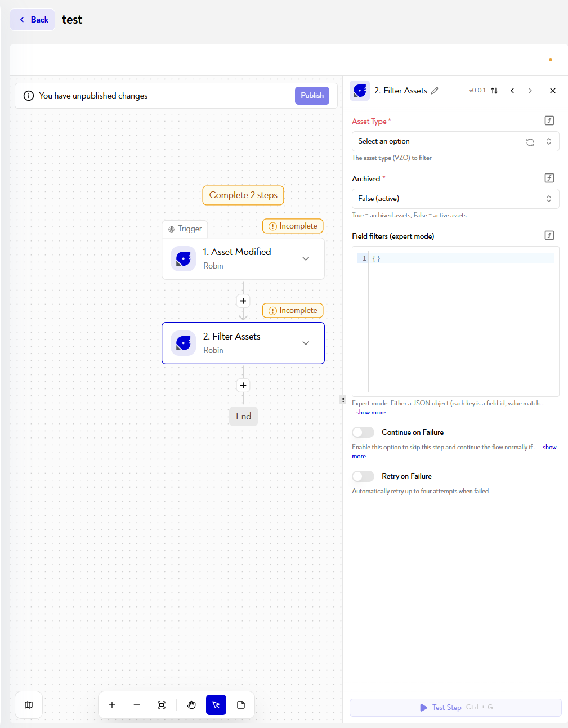568x728 pixels.
Task: Expand the Asset Modified step chevron
Action: (306, 259)
